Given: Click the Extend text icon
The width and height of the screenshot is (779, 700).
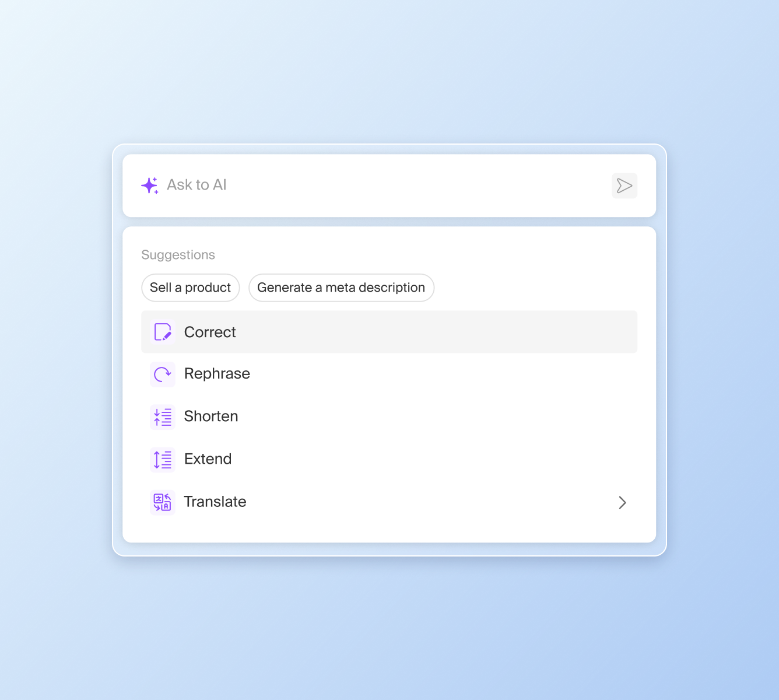Looking at the screenshot, I should click(163, 460).
